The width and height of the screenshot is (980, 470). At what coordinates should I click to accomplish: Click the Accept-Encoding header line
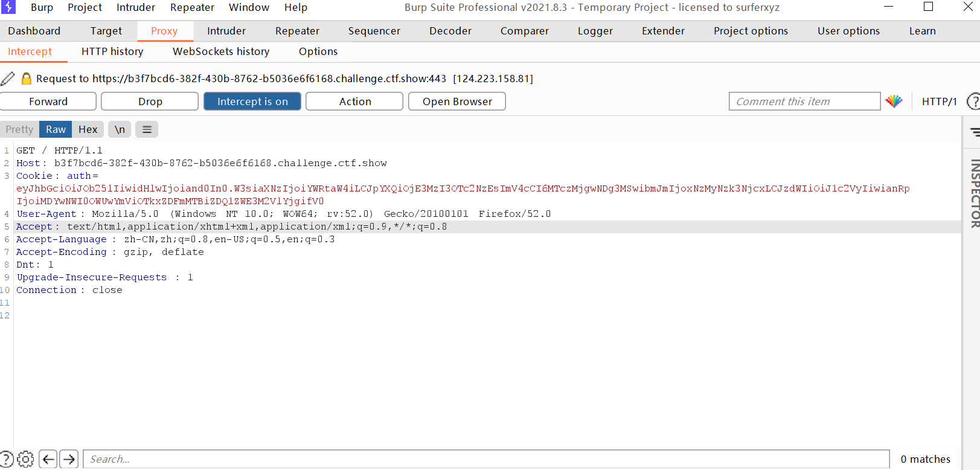point(110,252)
